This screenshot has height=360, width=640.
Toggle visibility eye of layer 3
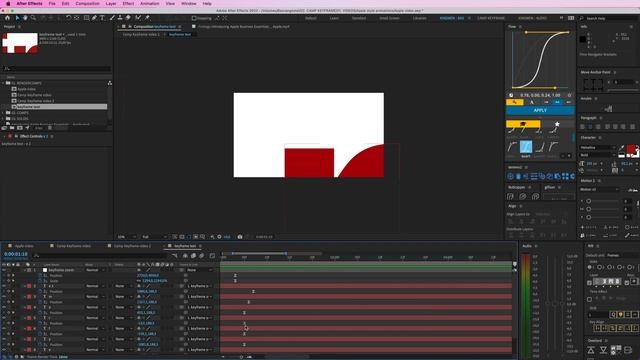4,297
